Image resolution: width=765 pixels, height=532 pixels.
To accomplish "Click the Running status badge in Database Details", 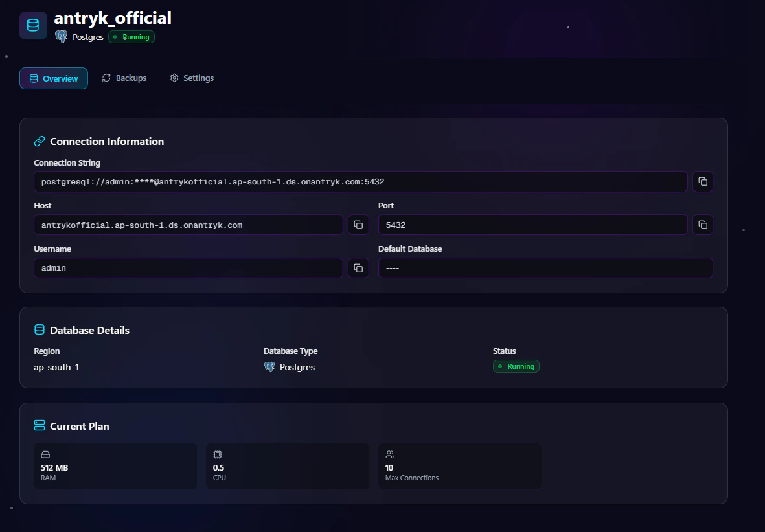I will tap(516, 366).
